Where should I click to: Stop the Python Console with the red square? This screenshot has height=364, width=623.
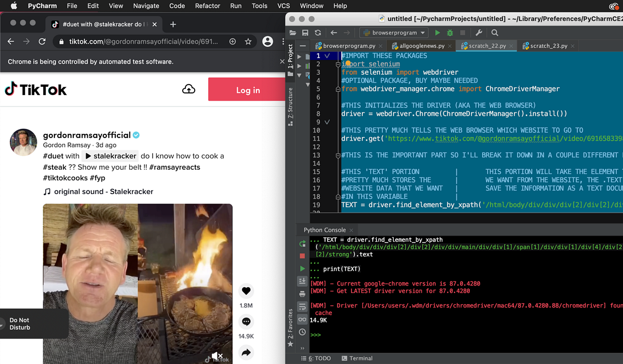tap(302, 255)
